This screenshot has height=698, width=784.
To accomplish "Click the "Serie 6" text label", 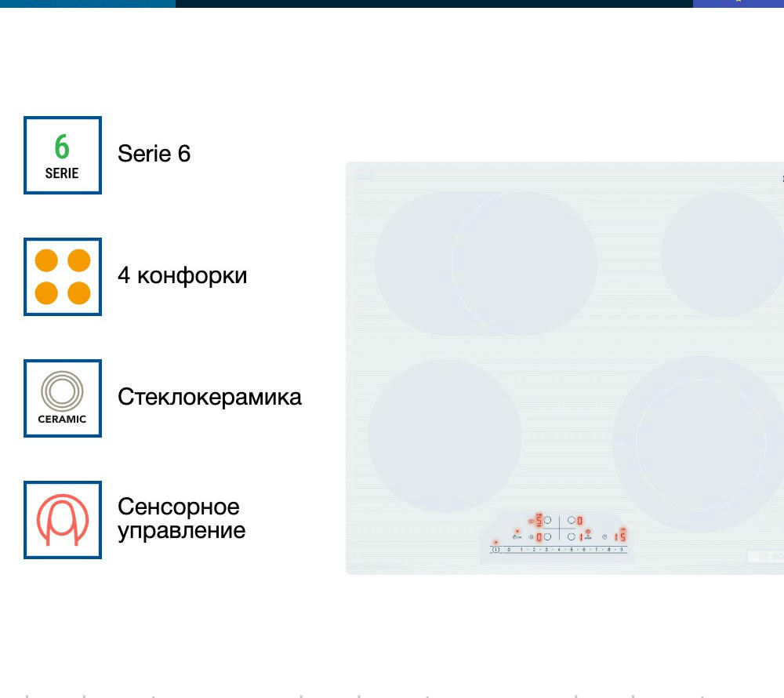I will click(x=154, y=154).
